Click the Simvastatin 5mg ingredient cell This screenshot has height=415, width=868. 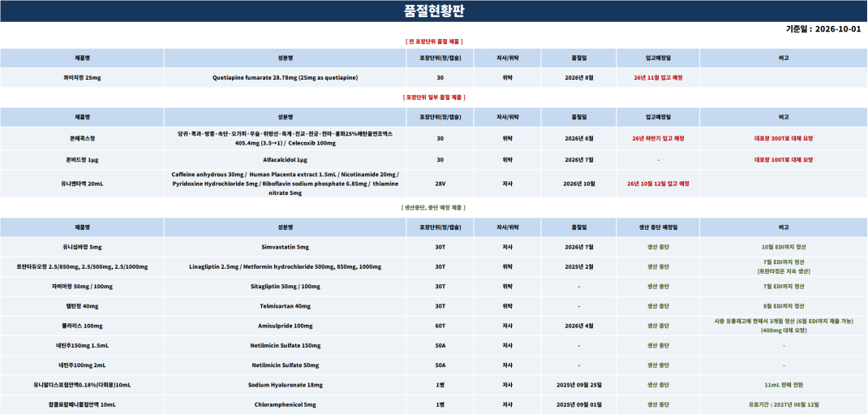[285, 247]
